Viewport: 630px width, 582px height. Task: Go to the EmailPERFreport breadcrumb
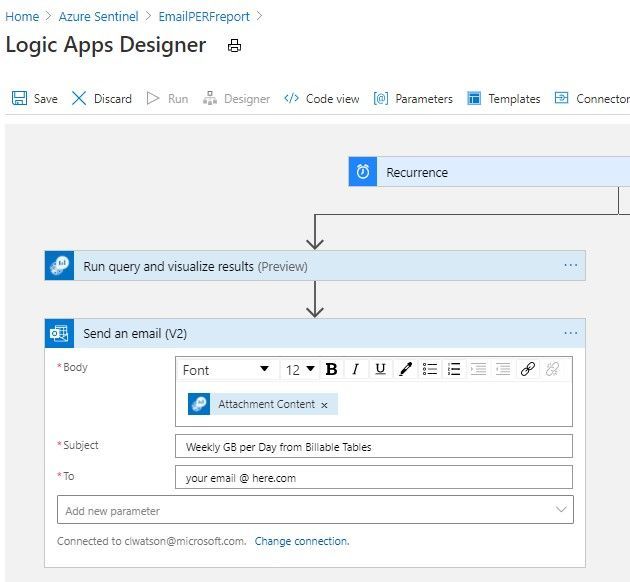[x=204, y=16]
